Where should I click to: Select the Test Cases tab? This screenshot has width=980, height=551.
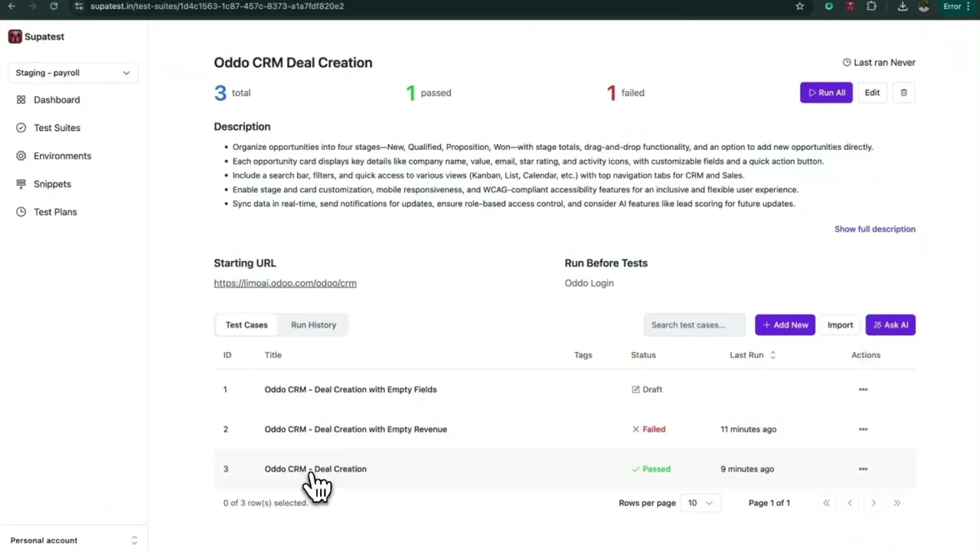(247, 324)
